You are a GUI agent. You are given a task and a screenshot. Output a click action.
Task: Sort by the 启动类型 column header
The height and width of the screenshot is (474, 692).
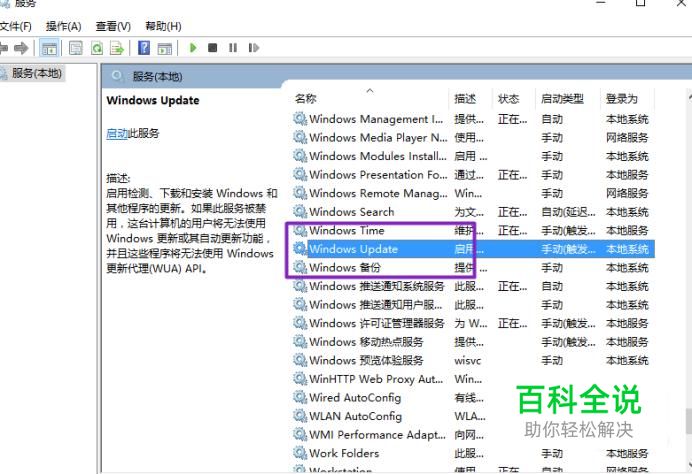coord(563,98)
